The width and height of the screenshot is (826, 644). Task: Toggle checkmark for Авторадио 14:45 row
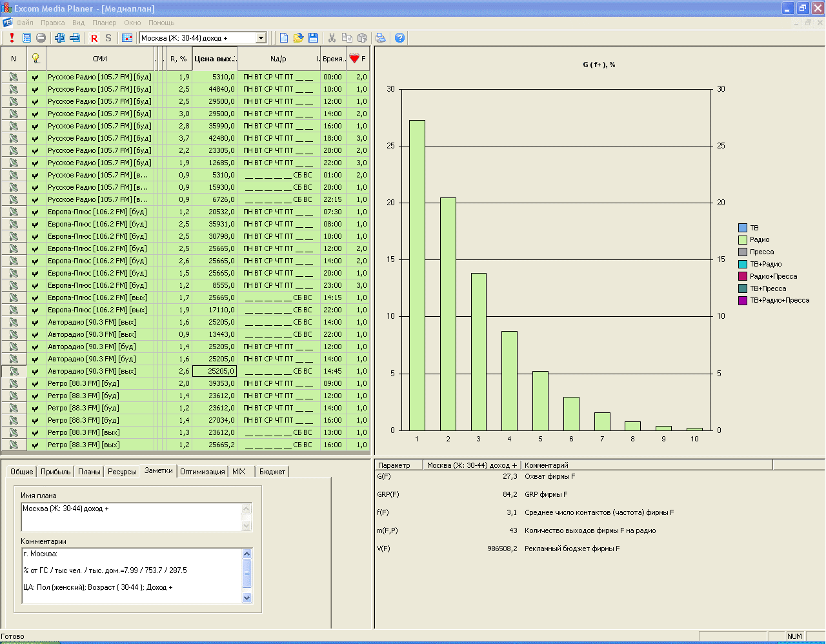pyautogui.click(x=35, y=372)
